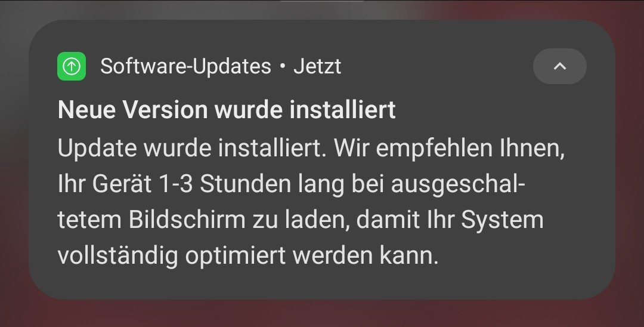Viewport: 644px width, 327px height.
Task: Click the red background above the card
Action: (x=534, y=9)
